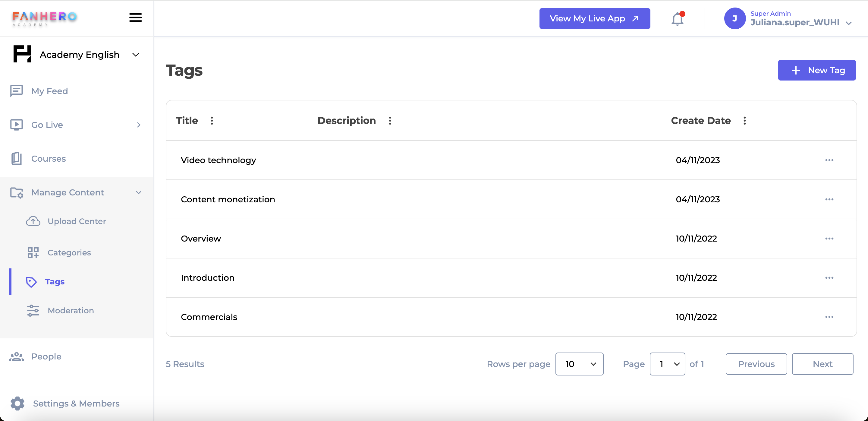Expand page number selector
The width and height of the screenshot is (868, 421).
pos(667,365)
